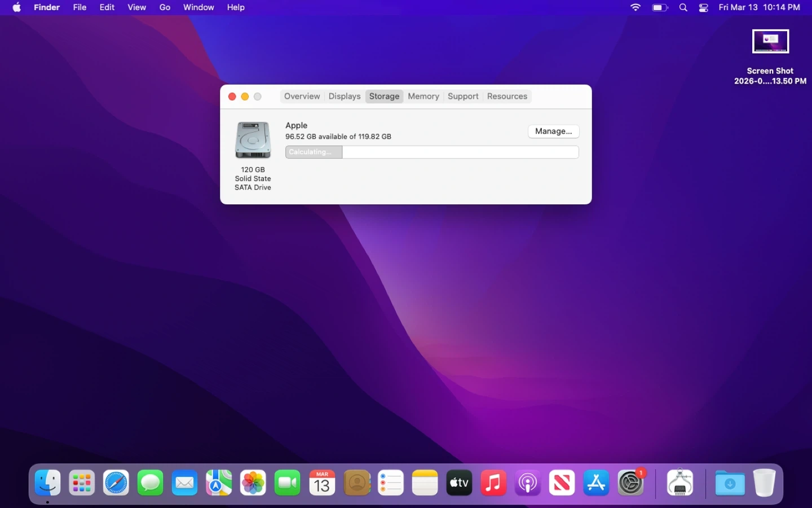Viewport: 812px width, 508px height.
Task: Click the storage usage Calculating bar
Action: pyautogui.click(x=432, y=152)
